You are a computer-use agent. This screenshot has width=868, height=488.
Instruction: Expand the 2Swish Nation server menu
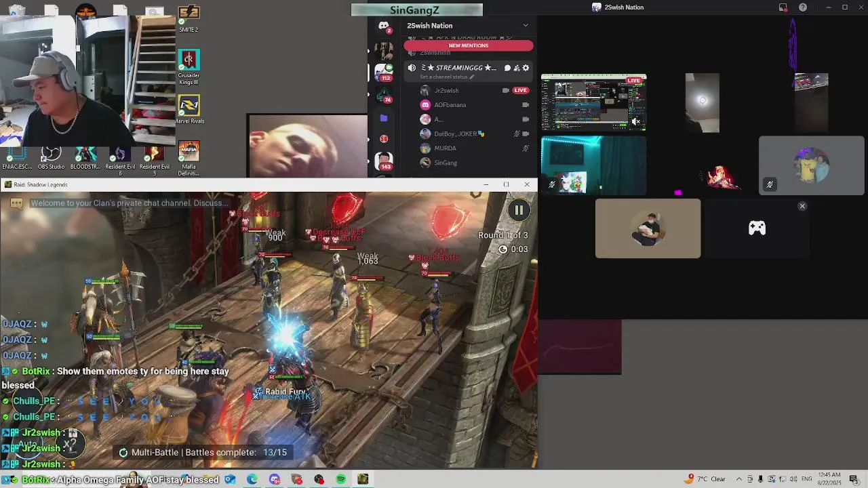pos(526,26)
